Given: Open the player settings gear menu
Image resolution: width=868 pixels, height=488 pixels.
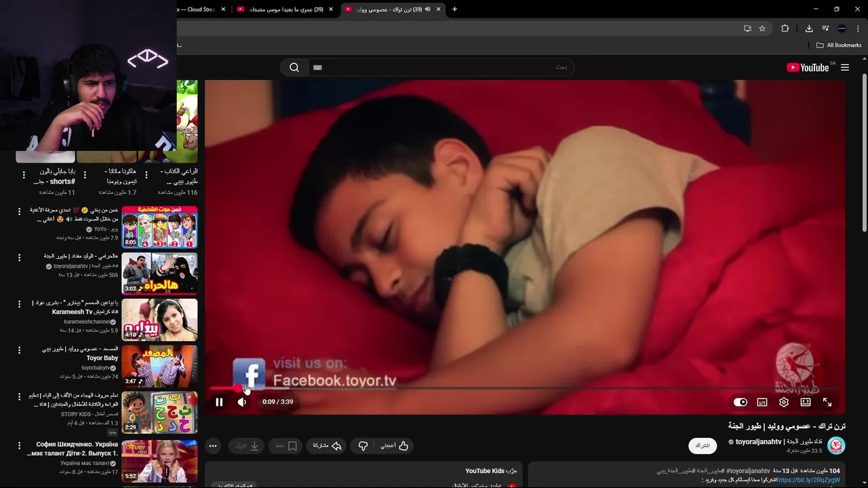Looking at the screenshot, I should (x=784, y=402).
